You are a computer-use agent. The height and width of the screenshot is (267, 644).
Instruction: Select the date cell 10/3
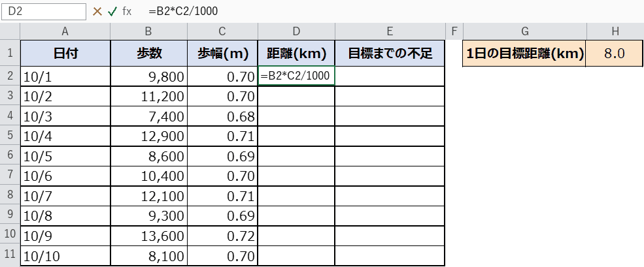coord(65,116)
